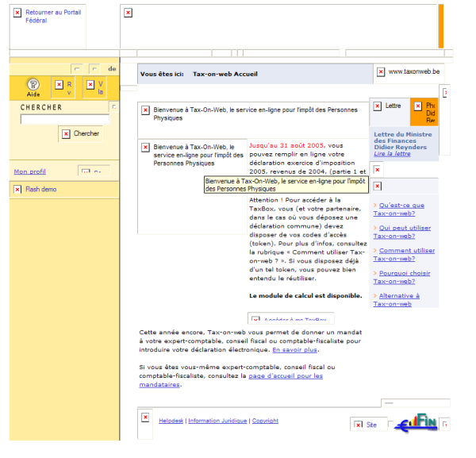Click the Aide help icon
This screenshot has height=458, width=476.
pos(33,84)
